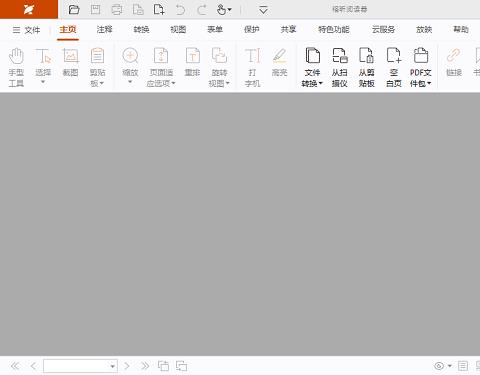Select the 手型工具 hand tool
Image resolution: width=480 pixels, height=375 pixels.
click(x=16, y=67)
